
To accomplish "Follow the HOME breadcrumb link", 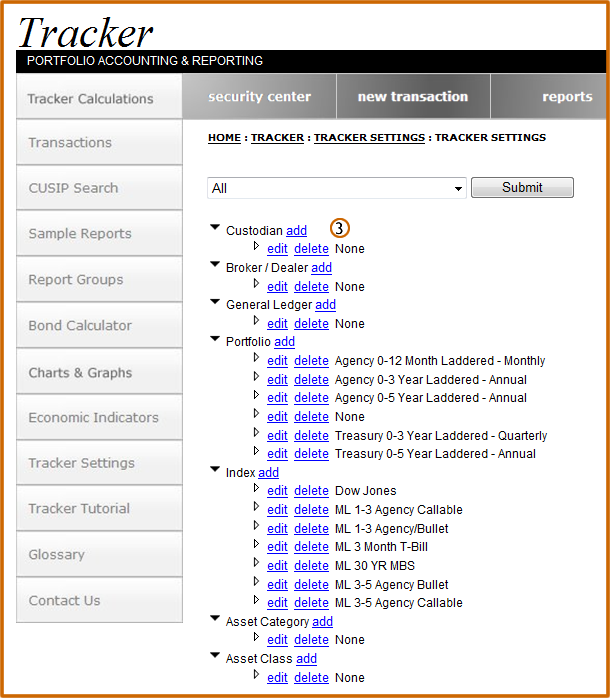I will [224, 138].
